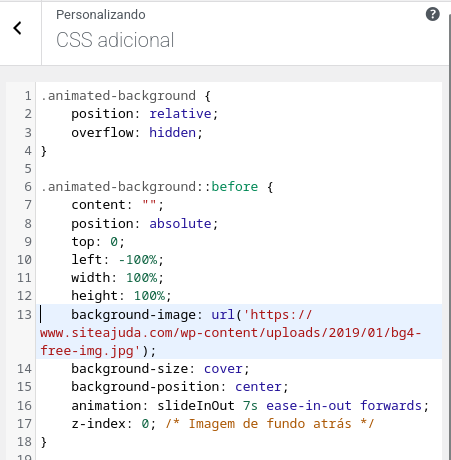The height and width of the screenshot is (460, 451).
Task: Click the 'hidden' value on line 3
Action: coord(172,132)
